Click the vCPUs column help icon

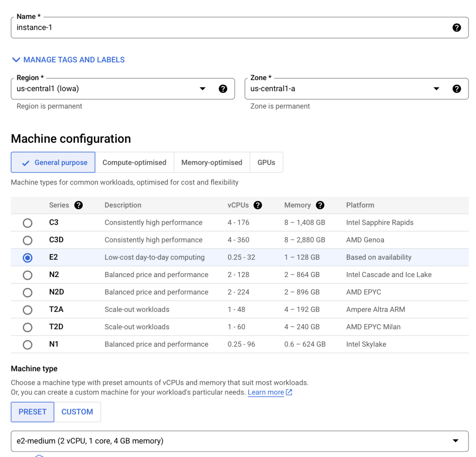(x=258, y=205)
